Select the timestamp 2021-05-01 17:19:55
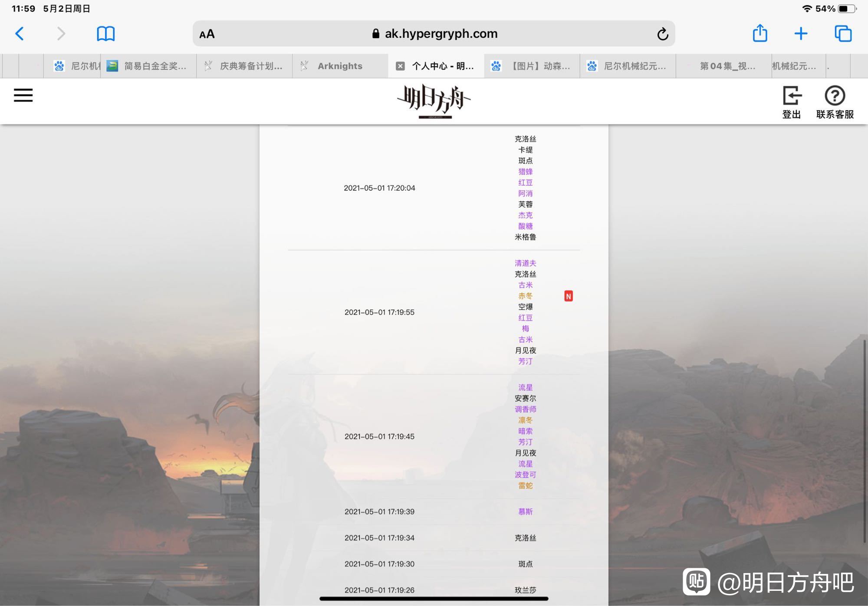This screenshot has width=868, height=606. [379, 312]
